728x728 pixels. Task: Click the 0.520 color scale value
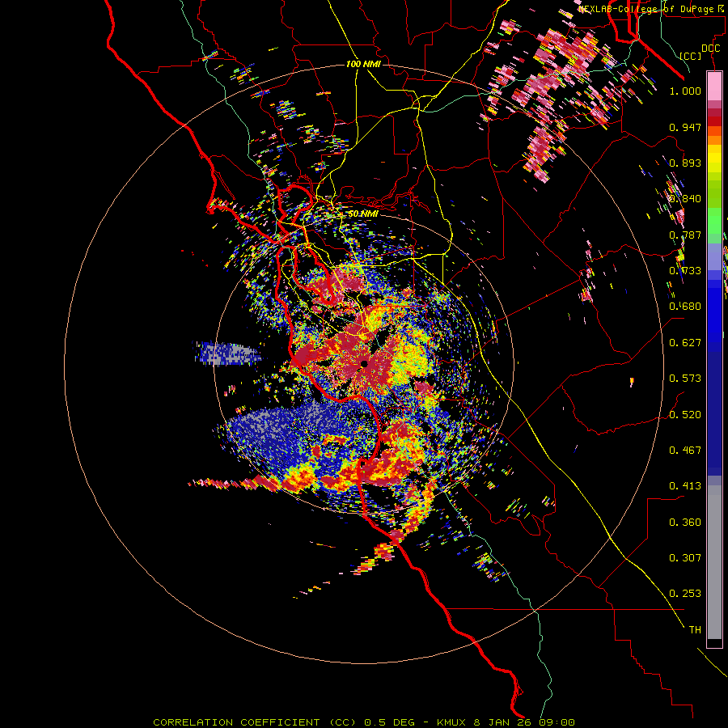click(685, 415)
